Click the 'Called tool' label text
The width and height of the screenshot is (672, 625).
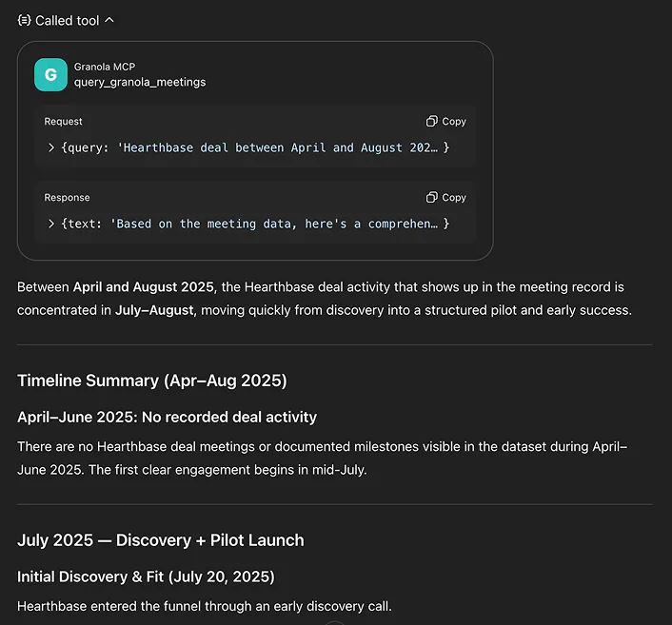coord(67,20)
